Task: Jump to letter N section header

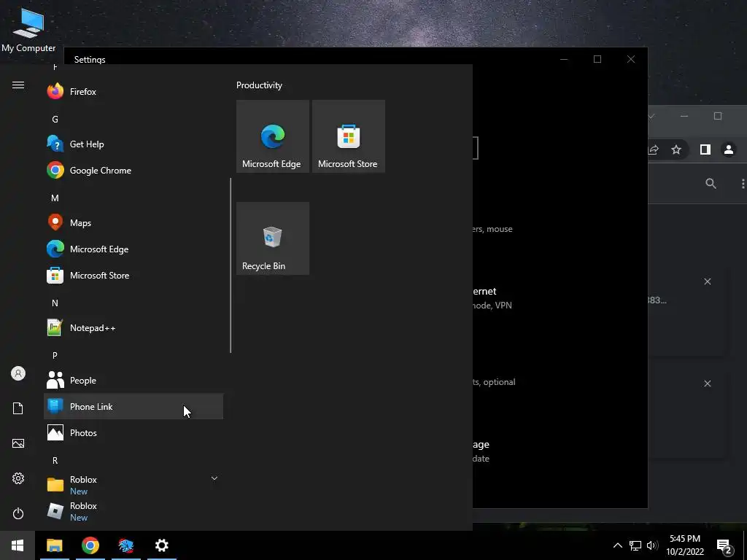Action: (x=55, y=303)
